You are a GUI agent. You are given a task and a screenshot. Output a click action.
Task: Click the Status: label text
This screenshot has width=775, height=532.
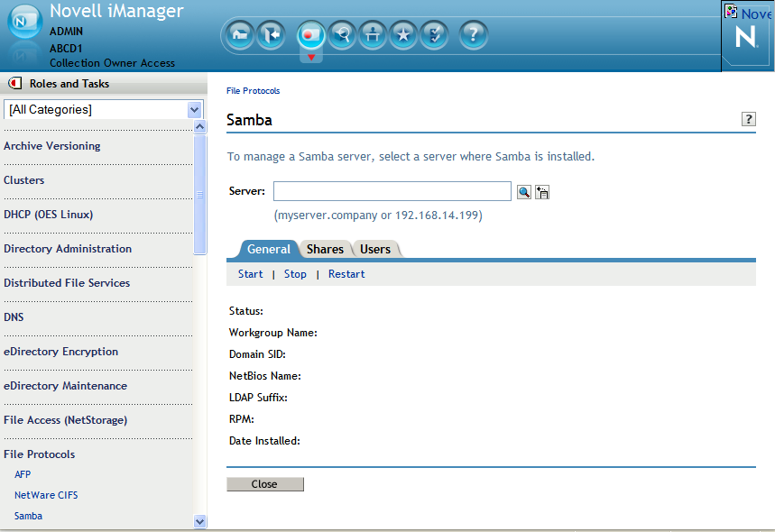pyautogui.click(x=246, y=311)
